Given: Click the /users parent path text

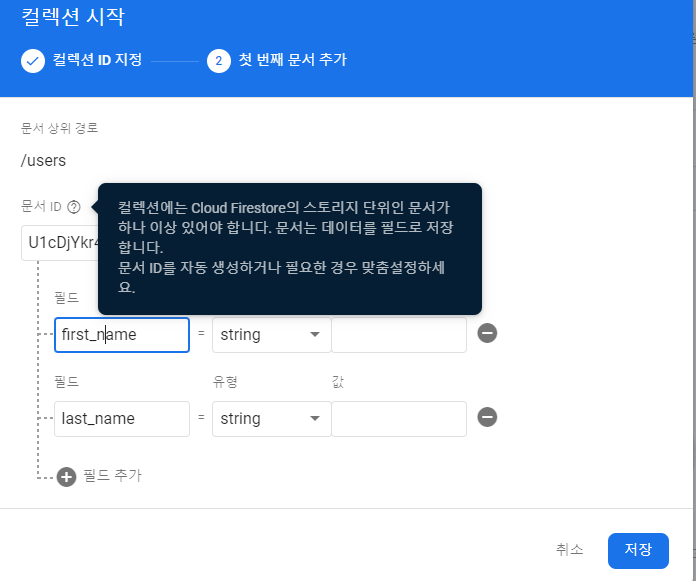Looking at the screenshot, I should [43, 161].
